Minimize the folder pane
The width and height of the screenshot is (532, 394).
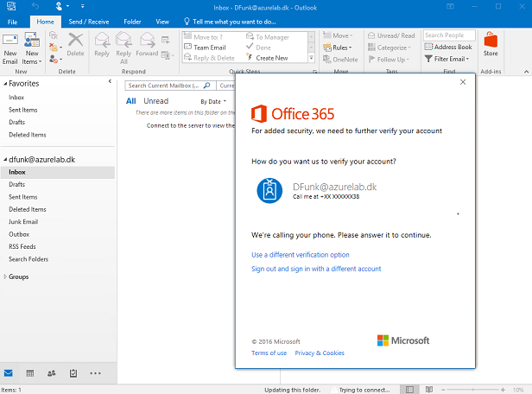pyautogui.click(x=110, y=81)
